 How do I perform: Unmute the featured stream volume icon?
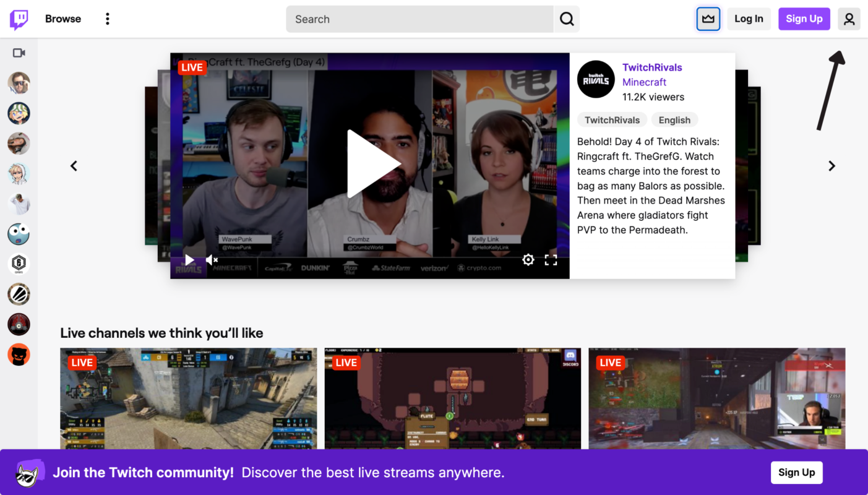tap(212, 260)
